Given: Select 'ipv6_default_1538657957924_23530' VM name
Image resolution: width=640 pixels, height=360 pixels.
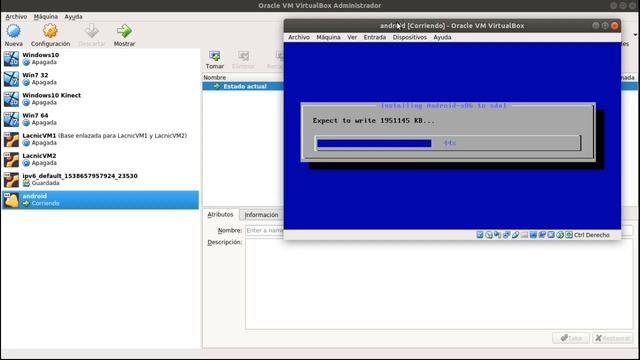Looking at the screenshot, I should click(80, 176).
